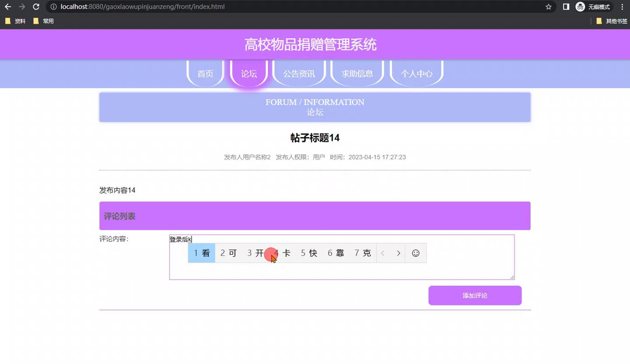Click the post heading 帖子标题14

(315, 138)
